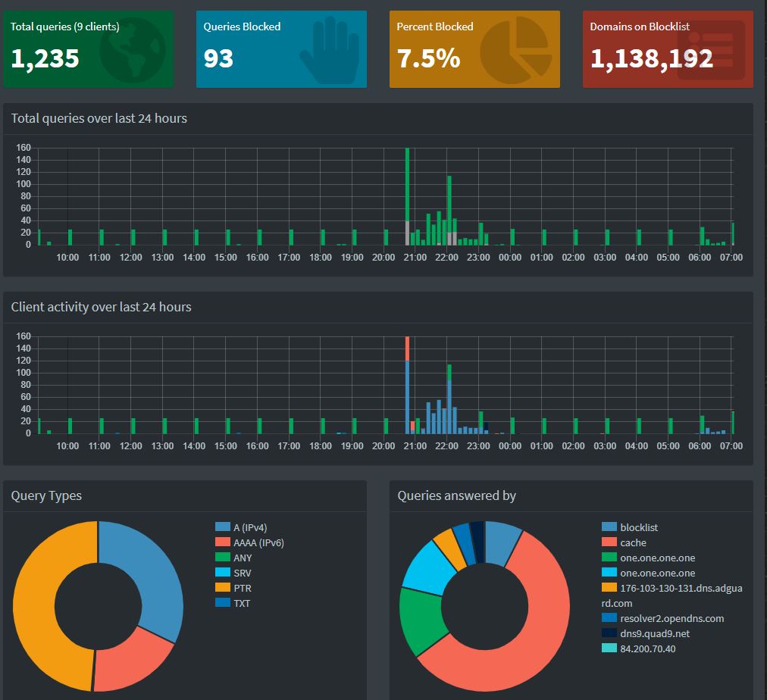Image resolution: width=767 pixels, height=700 pixels.
Task: Toggle the cache legend entry
Action: point(633,542)
